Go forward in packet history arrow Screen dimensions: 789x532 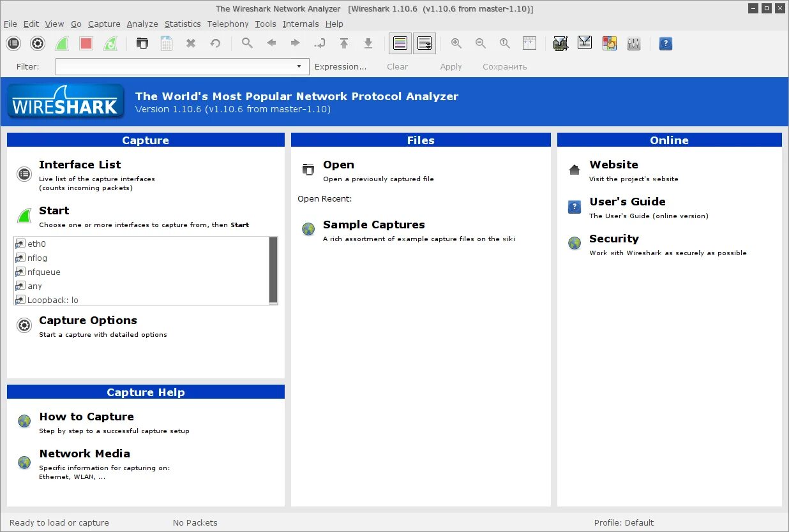click(296, 43)
